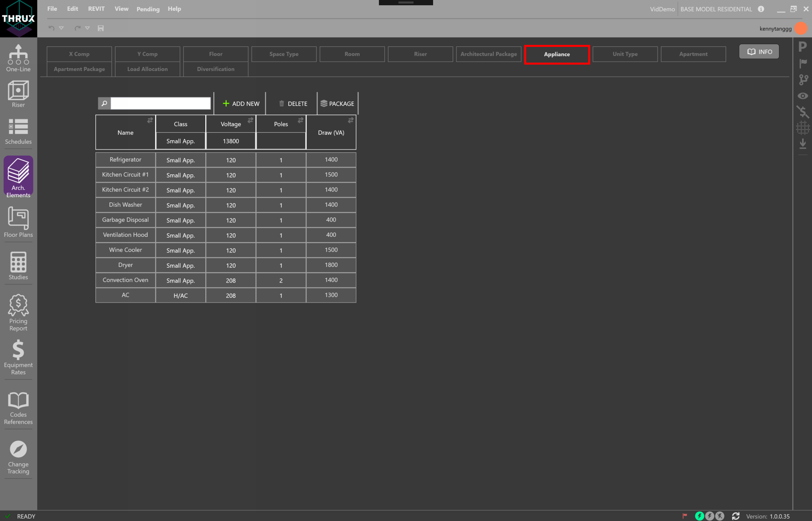812x521 pixels.
Task: Click the branch icon in right toolbar
Action: point(803,80)
